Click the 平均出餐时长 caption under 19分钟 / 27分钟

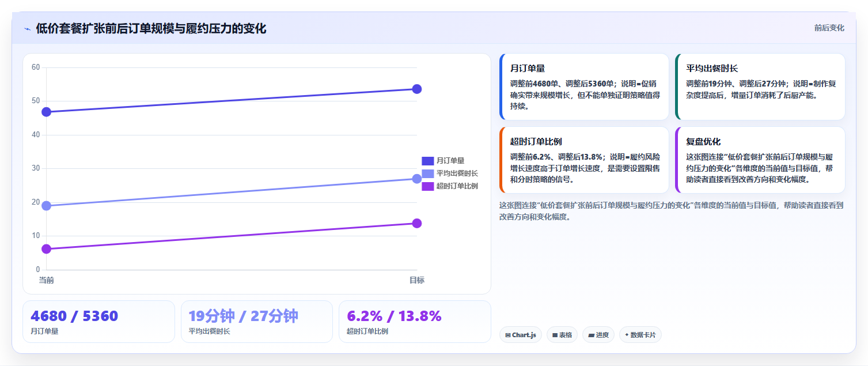click(210, 331)
